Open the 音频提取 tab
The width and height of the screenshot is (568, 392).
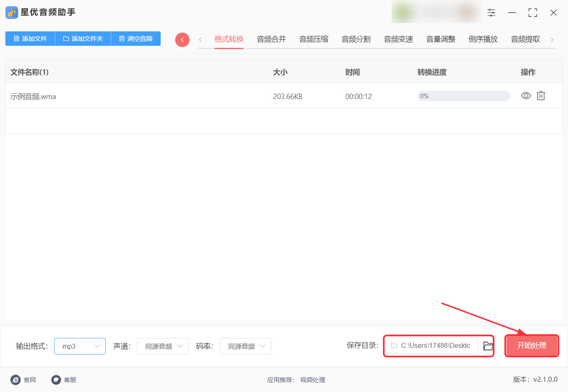tap(525, 39)
